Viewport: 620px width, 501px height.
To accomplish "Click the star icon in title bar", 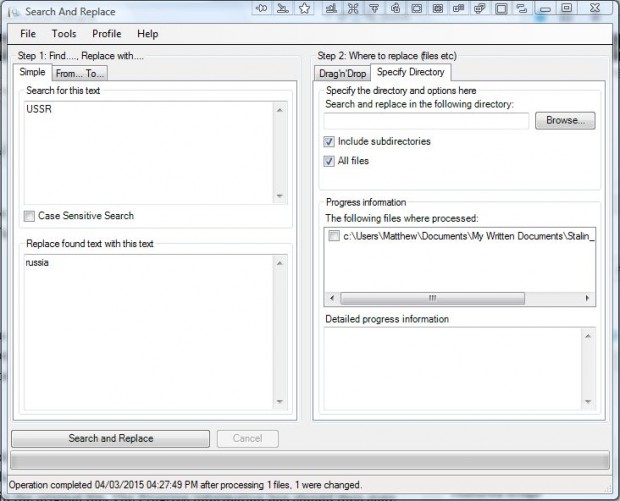I will click(304, 8).
